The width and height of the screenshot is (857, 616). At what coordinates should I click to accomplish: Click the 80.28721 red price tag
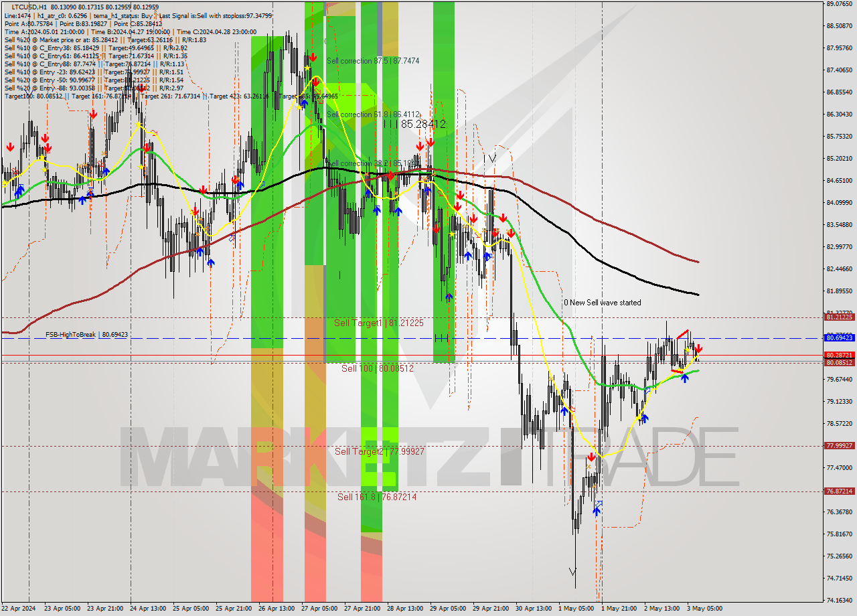(x=839, y=355)
